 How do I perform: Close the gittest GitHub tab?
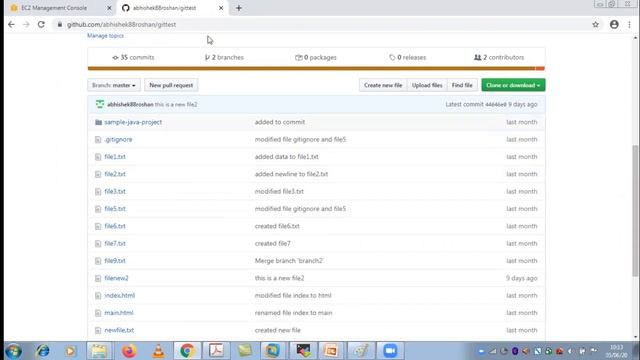(x=221, y=8)
